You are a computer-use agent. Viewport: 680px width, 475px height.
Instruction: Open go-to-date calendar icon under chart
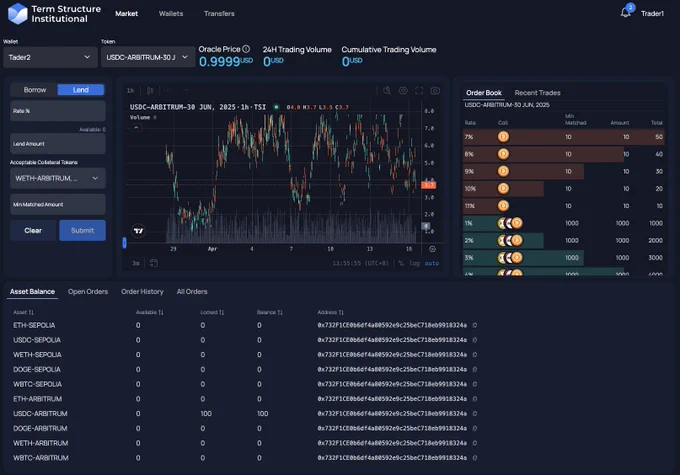[x=154, y=263]
